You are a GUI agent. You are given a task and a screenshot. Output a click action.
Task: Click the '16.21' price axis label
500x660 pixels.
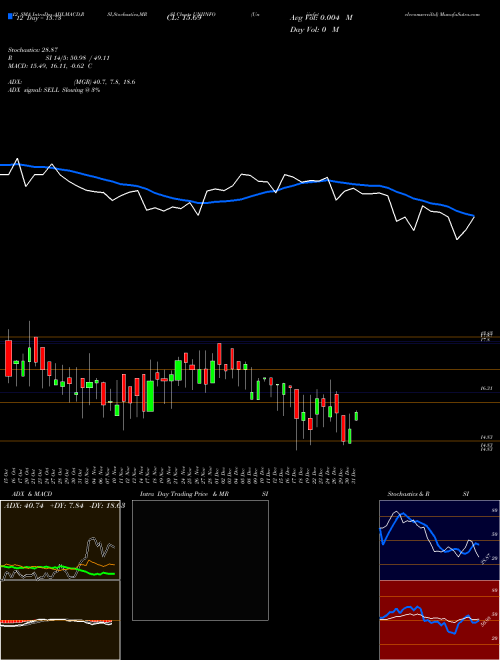coord(486,389)
